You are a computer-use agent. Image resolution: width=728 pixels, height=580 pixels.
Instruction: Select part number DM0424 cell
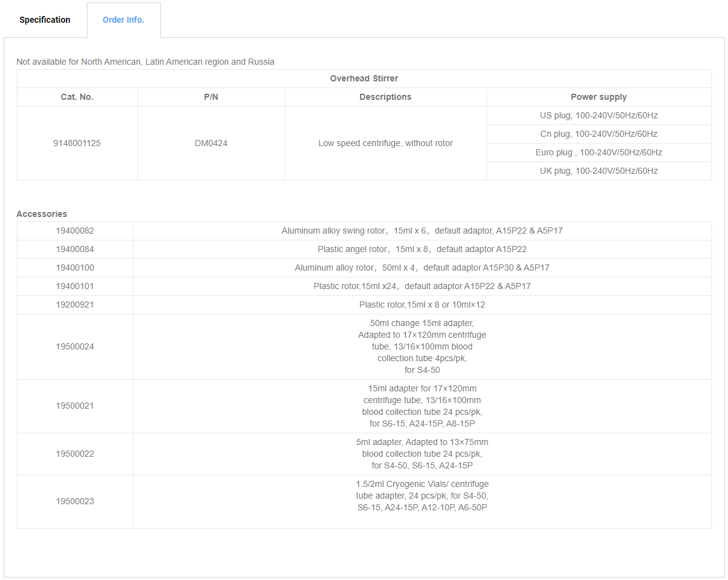click(211, 143)
